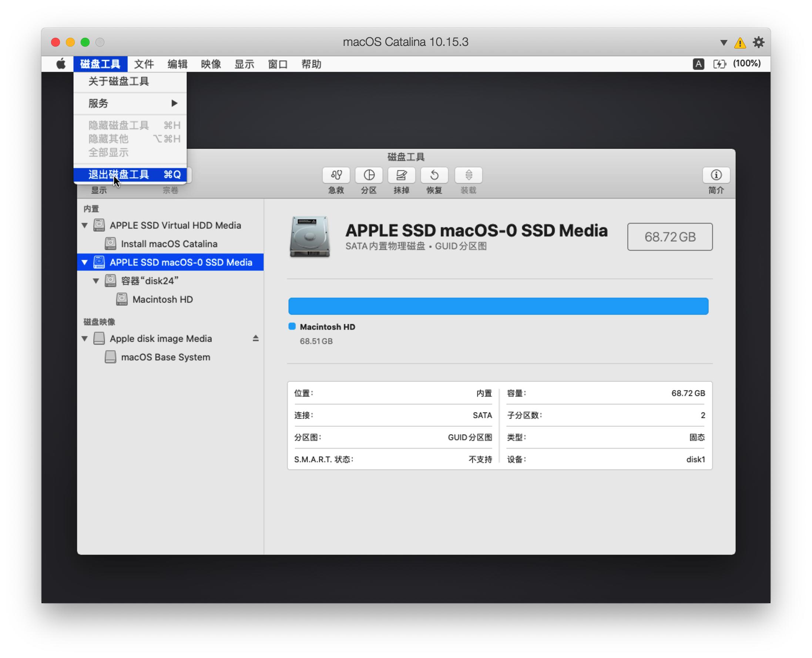The width and height of the screenshot is (812, 658).
Task: Select Macintosh HD volume in sidebar
Action: pos(162,299)
